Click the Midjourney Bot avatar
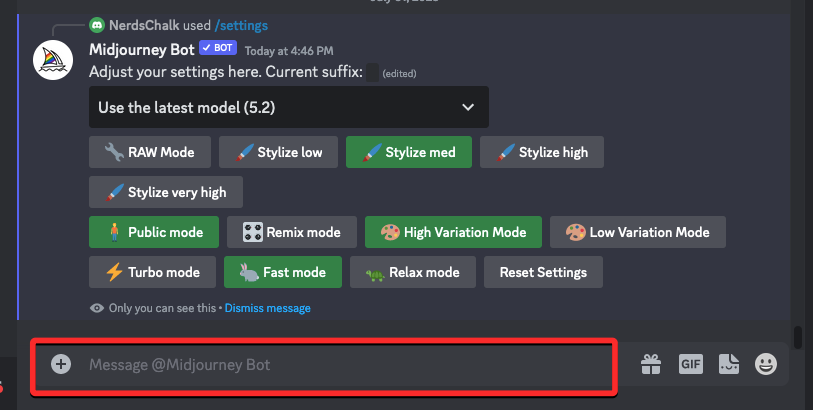The image size is (813, 410). [x=53, y=60]
